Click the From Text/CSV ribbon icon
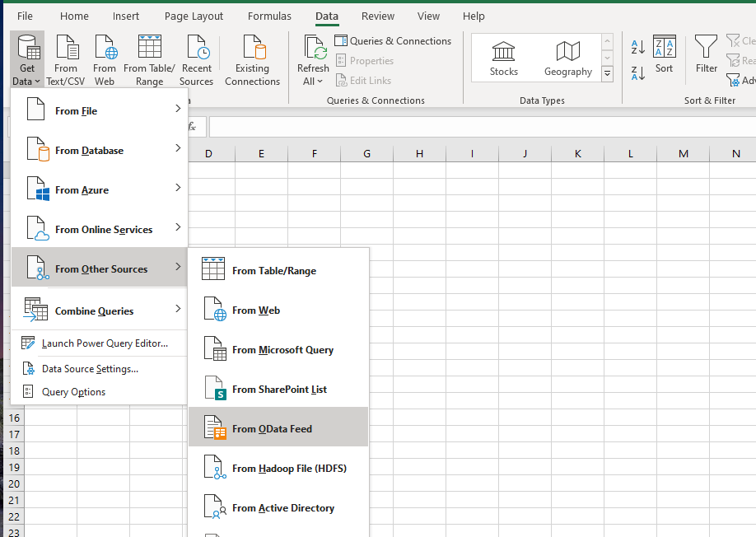Image resolution: width=756 pixels, height=537 pixels. [x=65, y=60]
